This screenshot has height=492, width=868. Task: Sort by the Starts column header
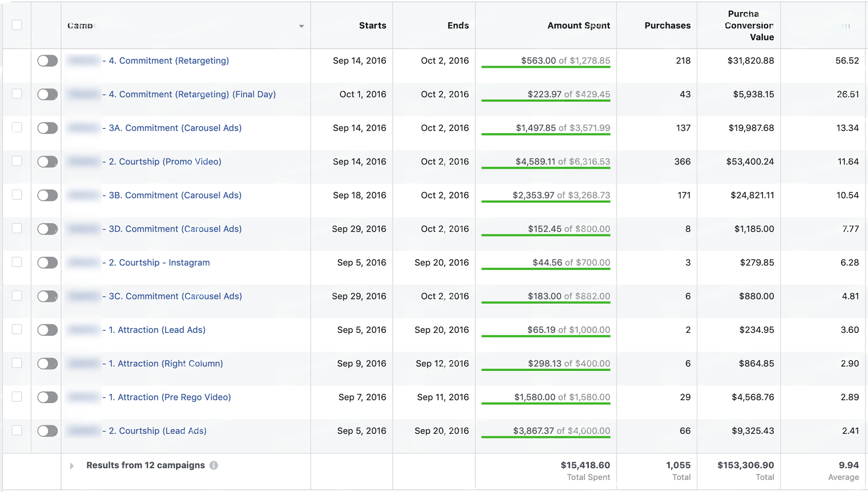click(373, 26)
